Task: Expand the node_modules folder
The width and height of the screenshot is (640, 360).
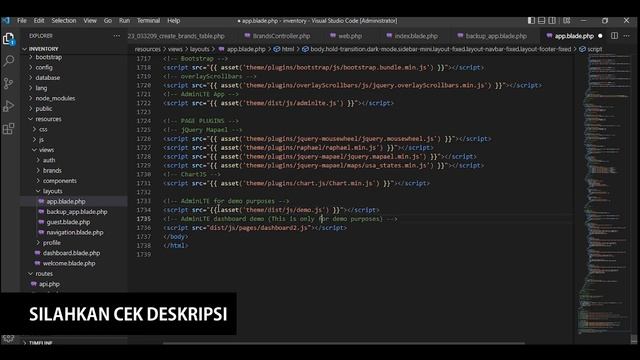Action: 55,98
